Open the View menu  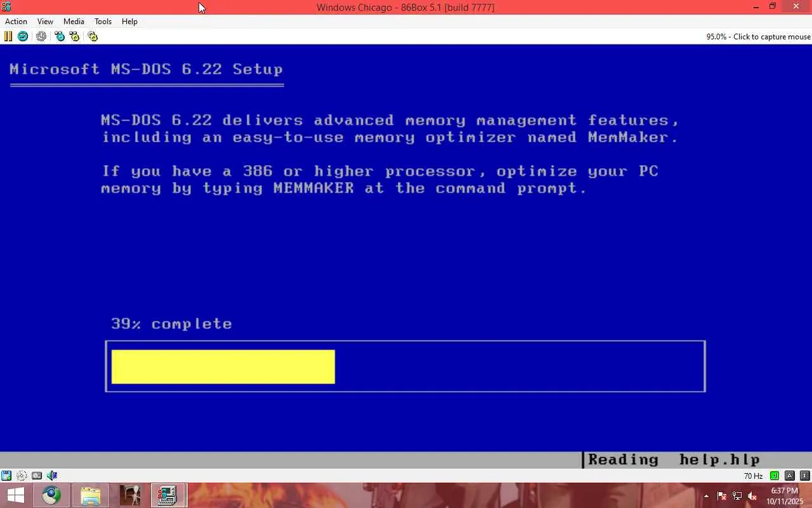[45, 22]
